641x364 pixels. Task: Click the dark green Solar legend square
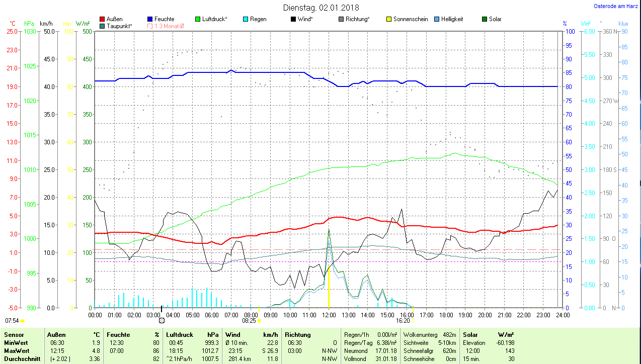coord(485,19)
